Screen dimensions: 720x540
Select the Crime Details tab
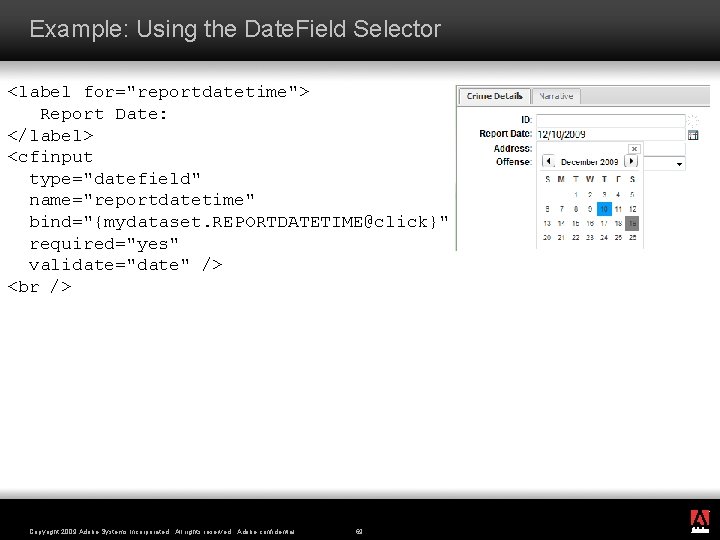(x=494, y=96)
